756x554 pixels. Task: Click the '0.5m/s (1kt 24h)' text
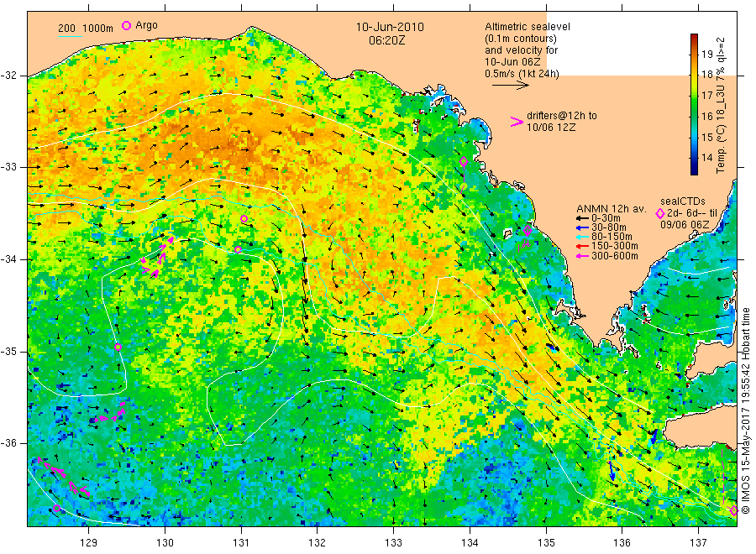pyautogui.click(x=522, y=74)
